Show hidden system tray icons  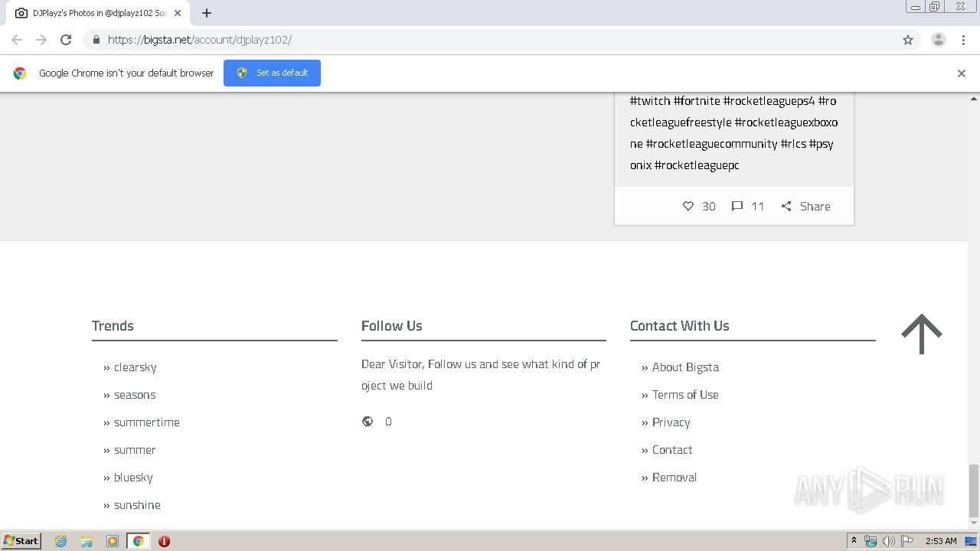854,541
